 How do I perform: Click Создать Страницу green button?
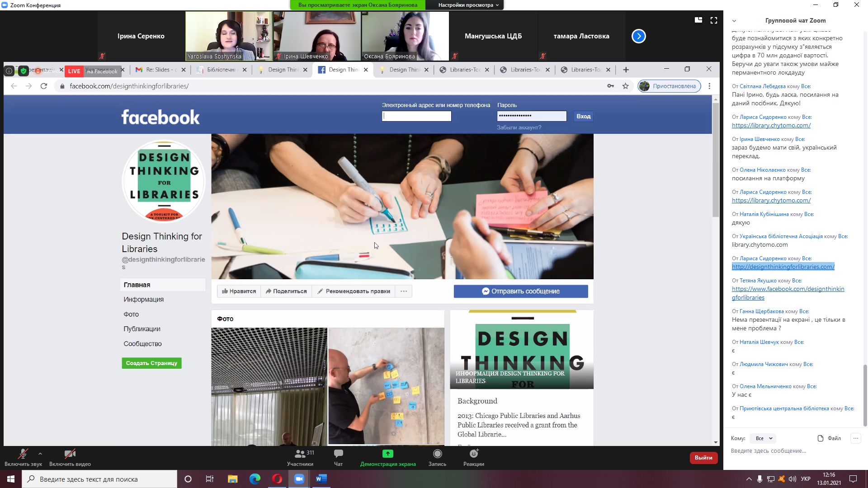151,363
